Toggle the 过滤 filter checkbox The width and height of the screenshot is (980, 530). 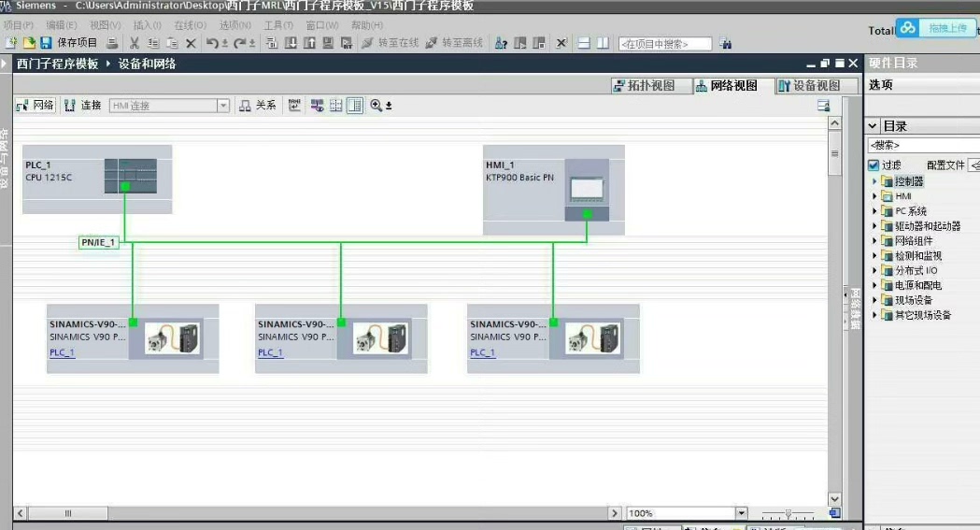[873, 165]
